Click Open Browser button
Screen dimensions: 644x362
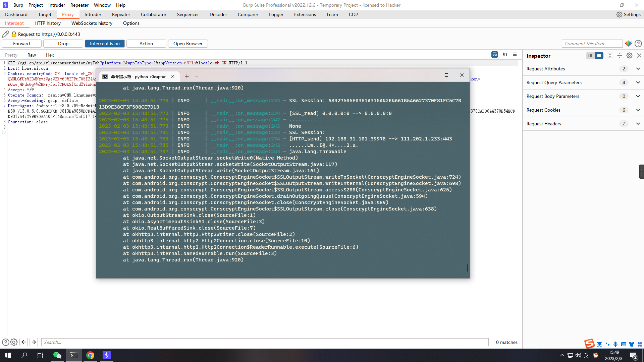(x=188, y=44)
